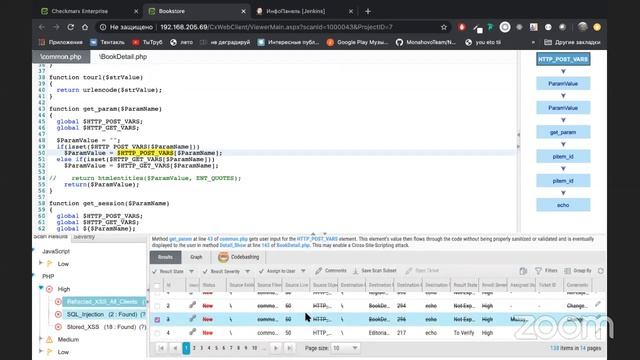Open the Result Severity dropdown
The width and height of the screenshot is (640, 360).
pyautogui.click(x=247, y=271)
